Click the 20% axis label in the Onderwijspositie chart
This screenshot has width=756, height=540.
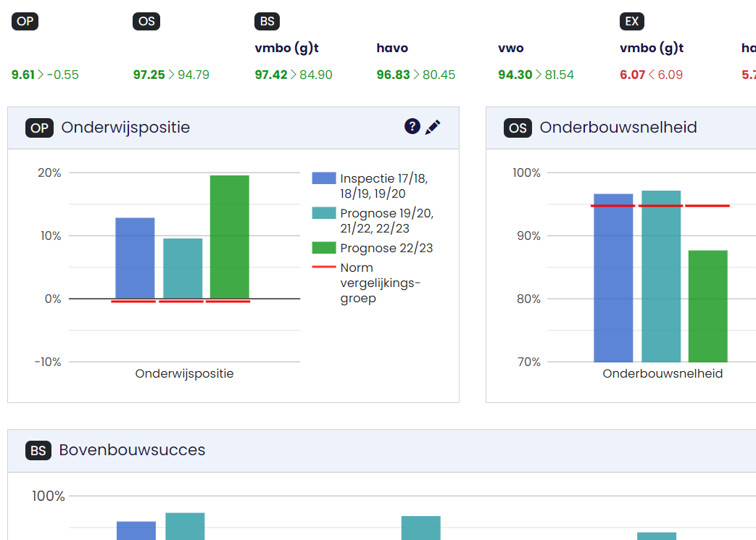(49, 173)
